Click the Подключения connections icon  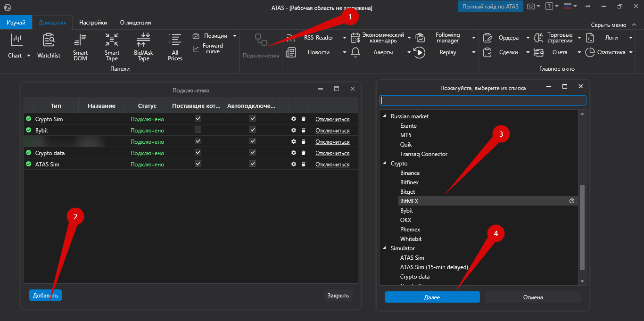pos(261,40)
